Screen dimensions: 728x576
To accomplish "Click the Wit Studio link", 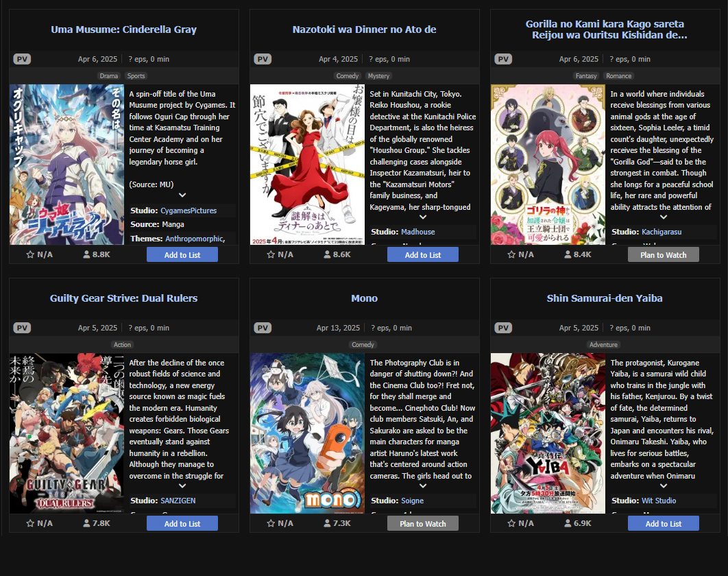I will click(x=658, y=501).
